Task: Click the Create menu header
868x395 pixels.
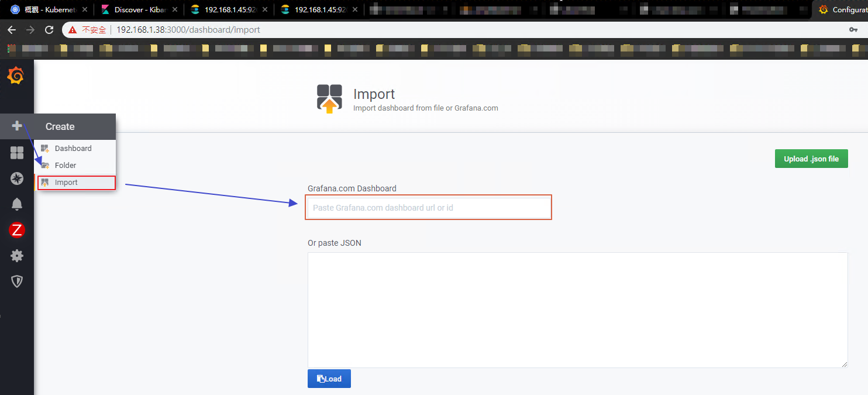Action: tap(75, 126)
